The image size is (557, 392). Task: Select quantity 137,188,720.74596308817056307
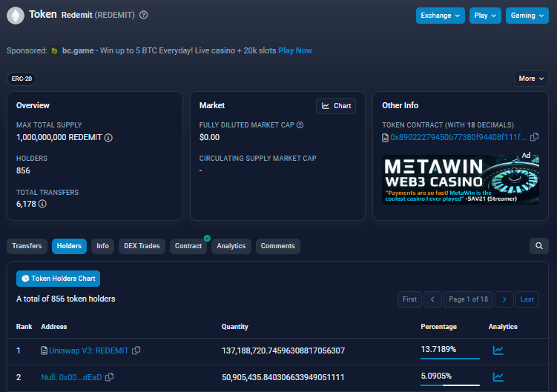(x=283, y=351)
